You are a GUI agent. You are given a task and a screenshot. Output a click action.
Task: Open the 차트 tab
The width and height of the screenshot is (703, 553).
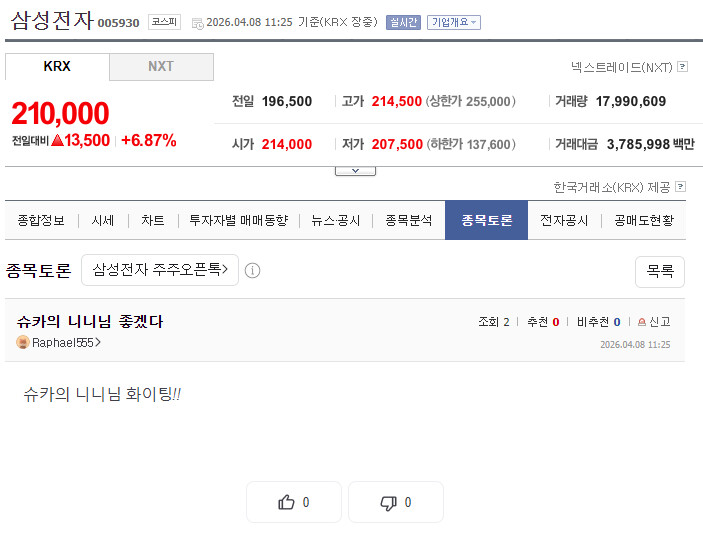click(152, 220)
